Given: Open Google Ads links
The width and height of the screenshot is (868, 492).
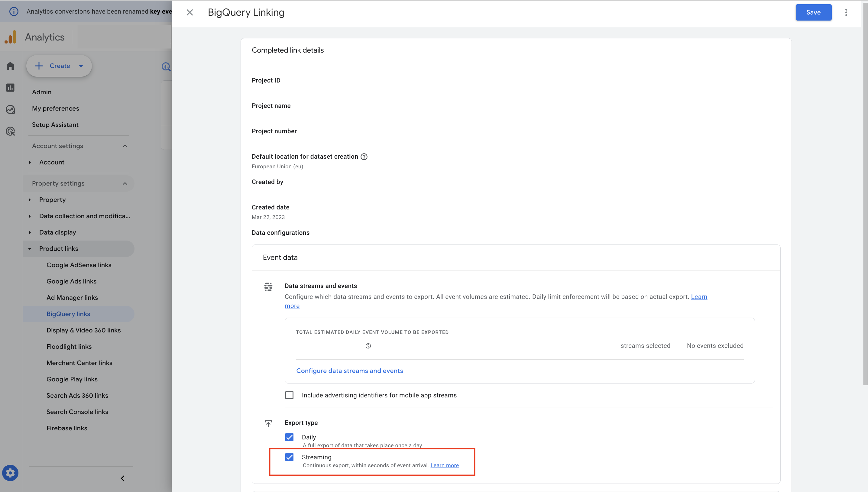Looking at the screenshot, I should point(71,281).
